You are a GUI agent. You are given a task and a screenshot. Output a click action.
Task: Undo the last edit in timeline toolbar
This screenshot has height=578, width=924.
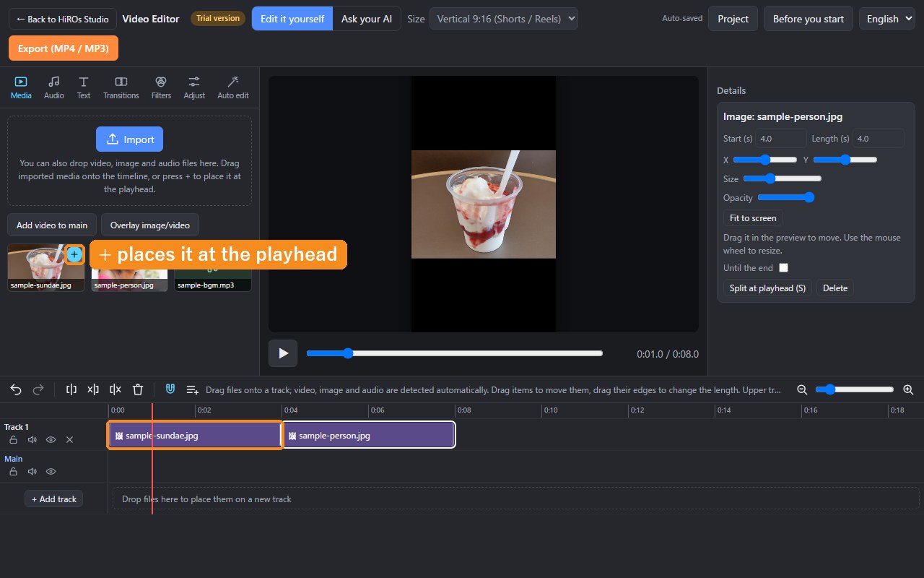click(x=16, y=389)
